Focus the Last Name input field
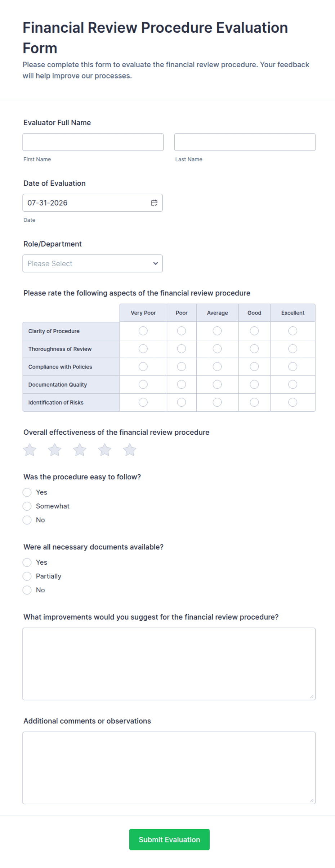The width and height of the screenshot is (335, 868). click(x=245, y=142)
